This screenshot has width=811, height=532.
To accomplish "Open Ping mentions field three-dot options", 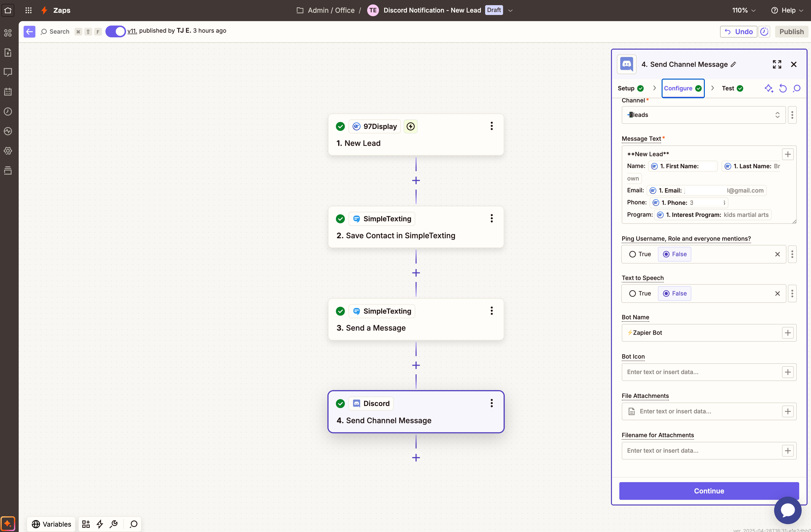I will click(x=792, y=254).
